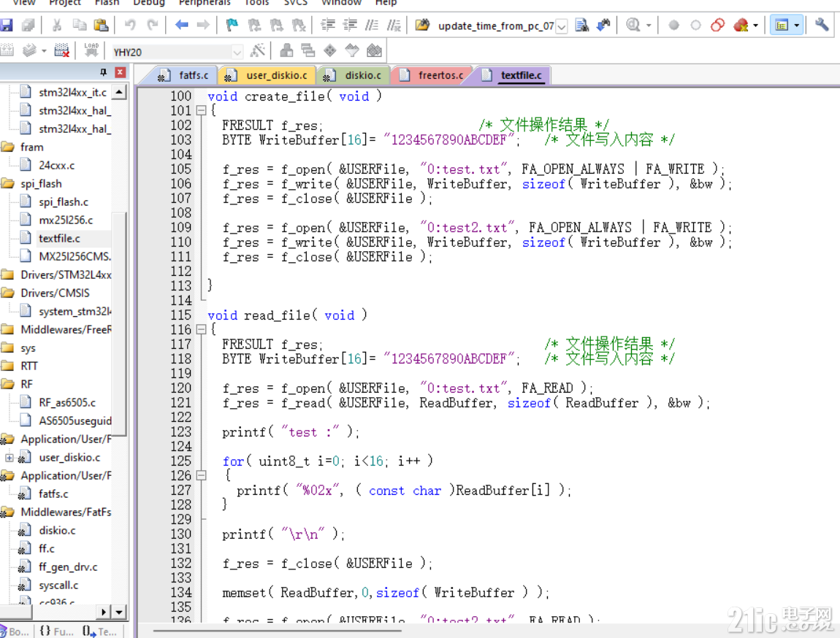Screen dimensions: 840x638
Task: Undo the last edit
Action: 129,25
